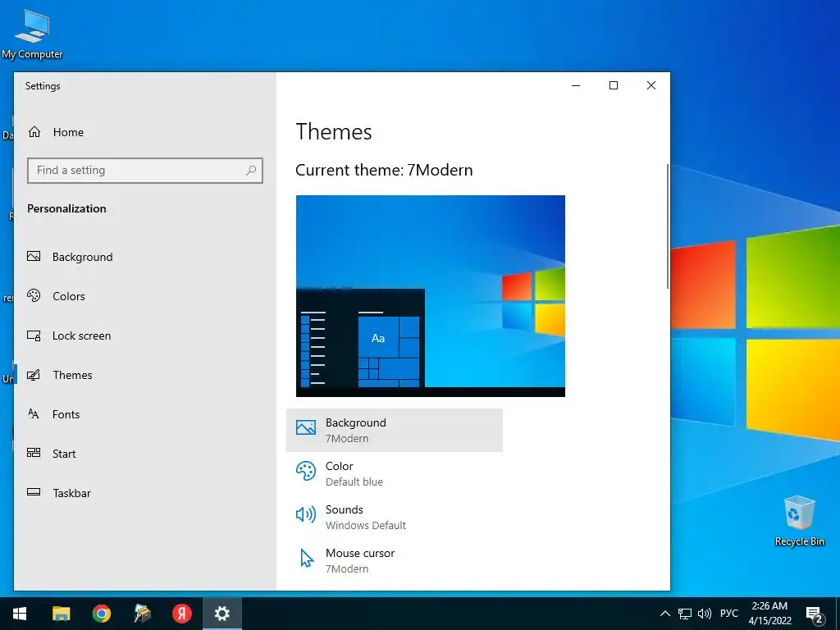Click the Colors palette icon in sidebar
Image resolution: width=840 pixels, height=630 pixels.
tap(34, 295)
